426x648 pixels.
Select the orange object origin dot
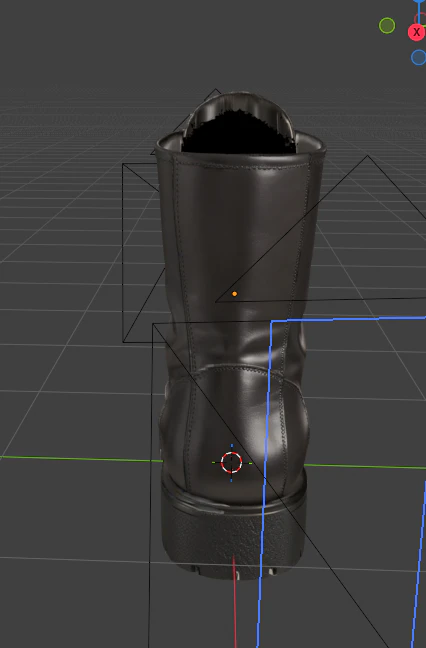pos(235,294)
